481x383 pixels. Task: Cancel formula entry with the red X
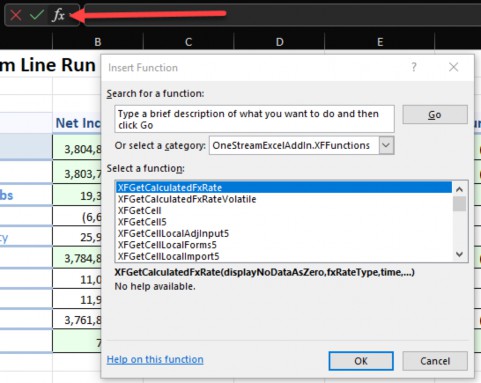pos(16,15)
